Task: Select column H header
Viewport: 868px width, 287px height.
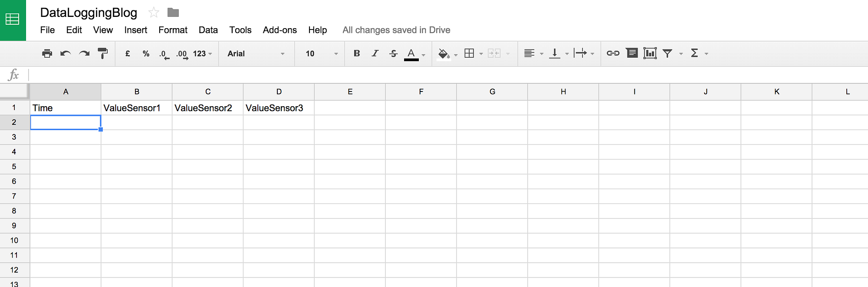Action: (563, 91)
